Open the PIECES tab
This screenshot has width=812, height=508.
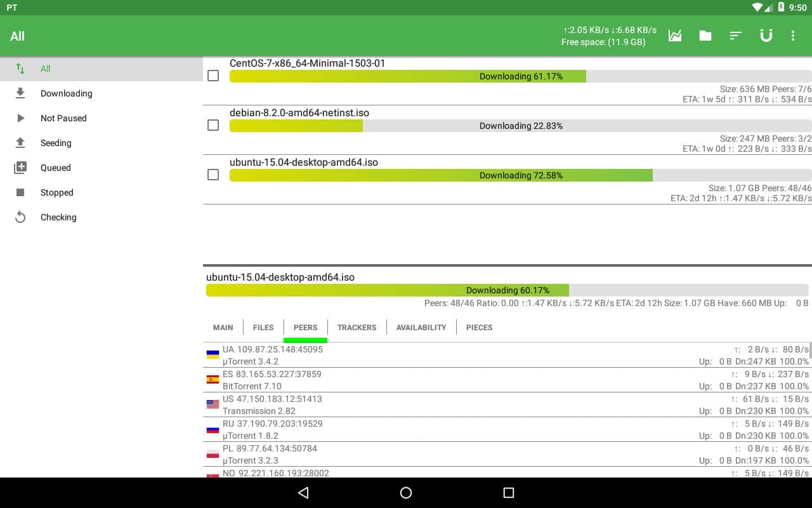[x=479, y=328]
